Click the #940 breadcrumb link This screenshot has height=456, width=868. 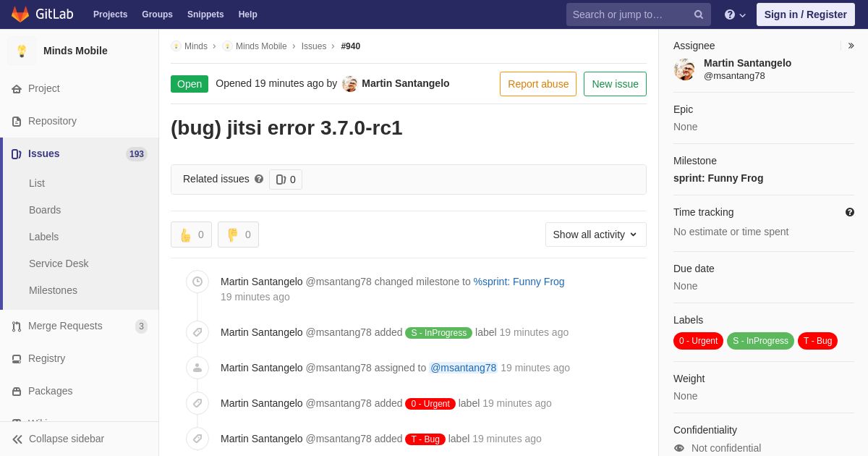coord(351,46)
